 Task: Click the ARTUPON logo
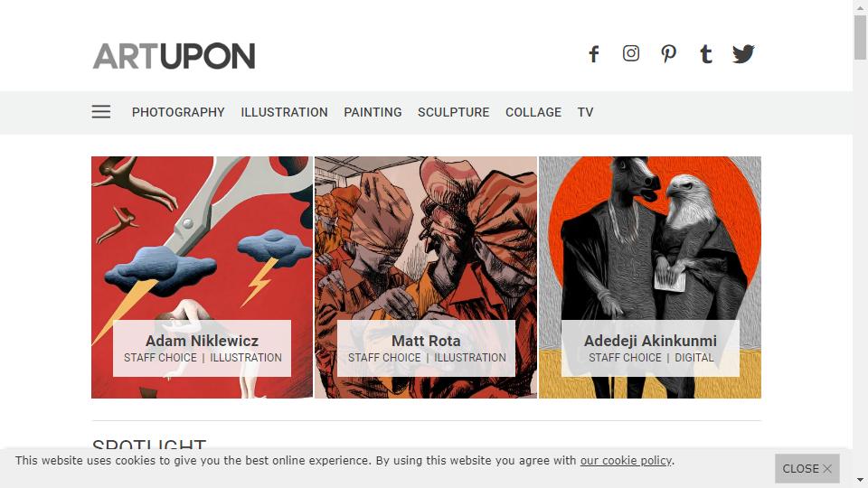[174, 56]
